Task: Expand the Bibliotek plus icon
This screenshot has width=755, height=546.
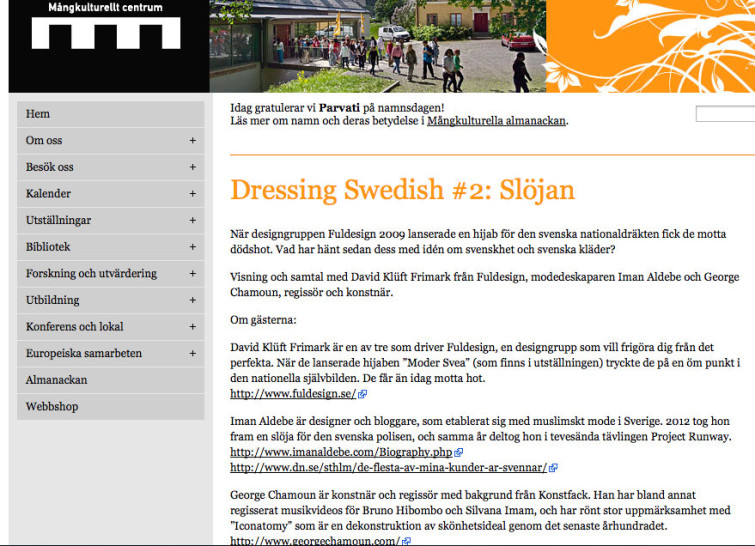Action: pyautogui.click(x=192, y=247)
